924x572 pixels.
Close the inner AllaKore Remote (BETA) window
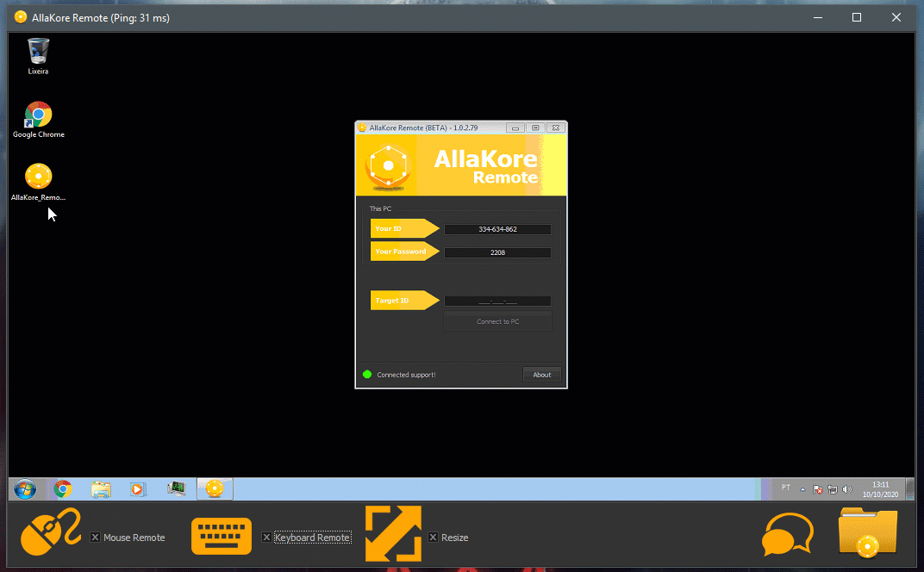pos(556,127)
